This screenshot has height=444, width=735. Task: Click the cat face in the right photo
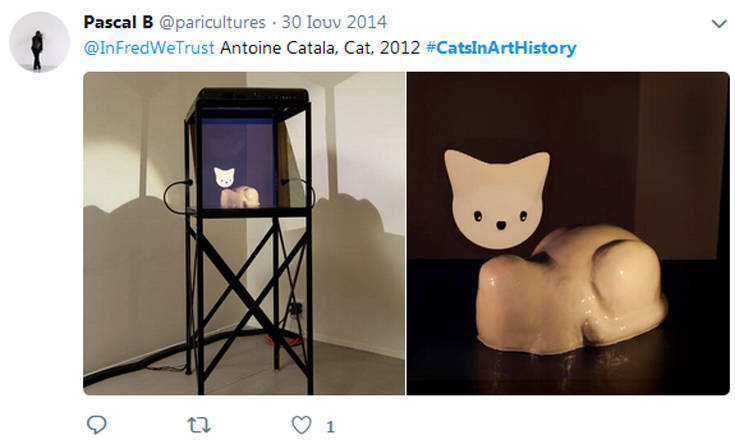point(497,199)
